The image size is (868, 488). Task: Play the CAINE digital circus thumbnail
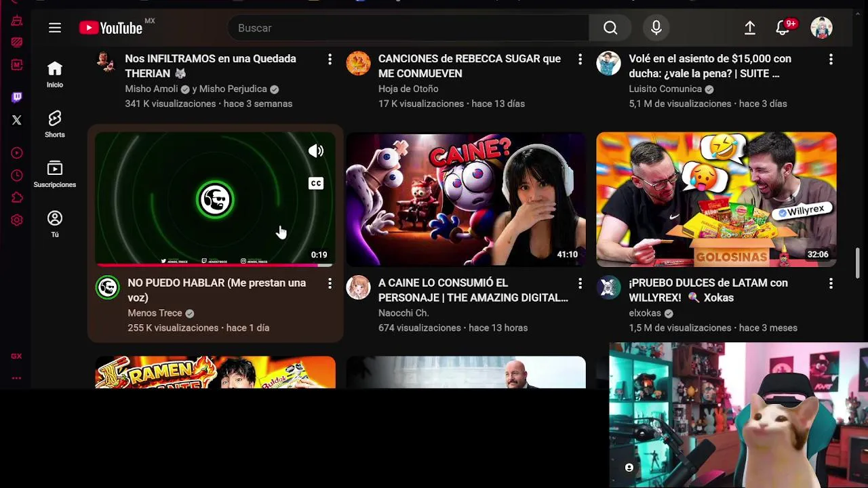click(x=466, y=199)
